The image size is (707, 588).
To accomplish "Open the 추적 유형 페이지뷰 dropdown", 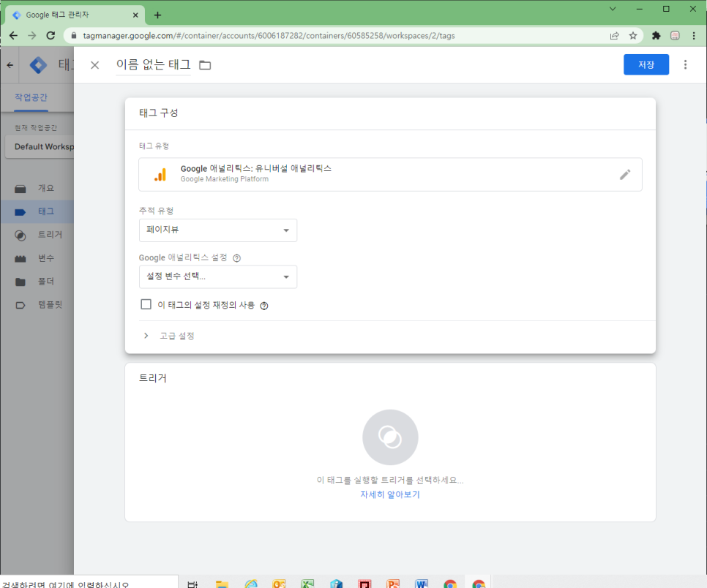I will click(218, 230).
